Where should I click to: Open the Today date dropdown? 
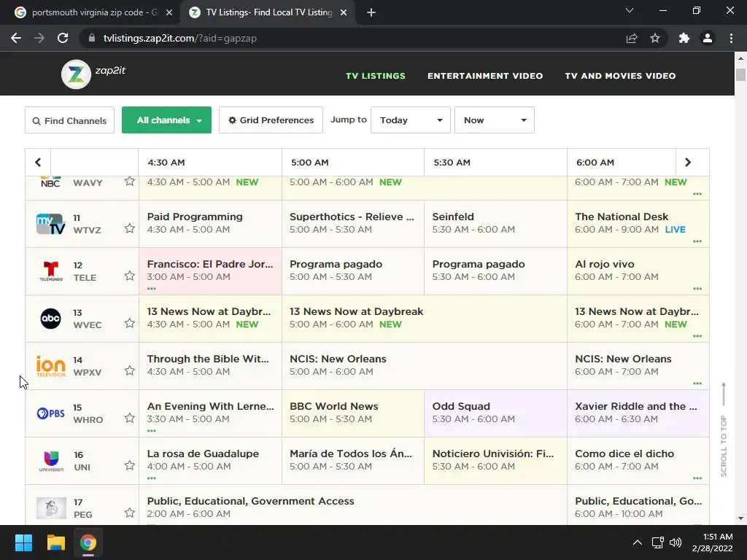point(411,120)
